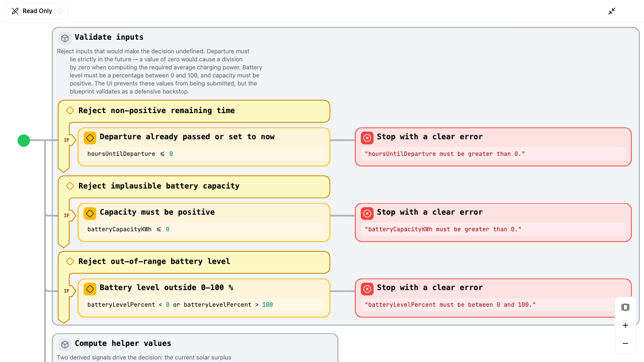Click the Read Only label

point(37,11)
